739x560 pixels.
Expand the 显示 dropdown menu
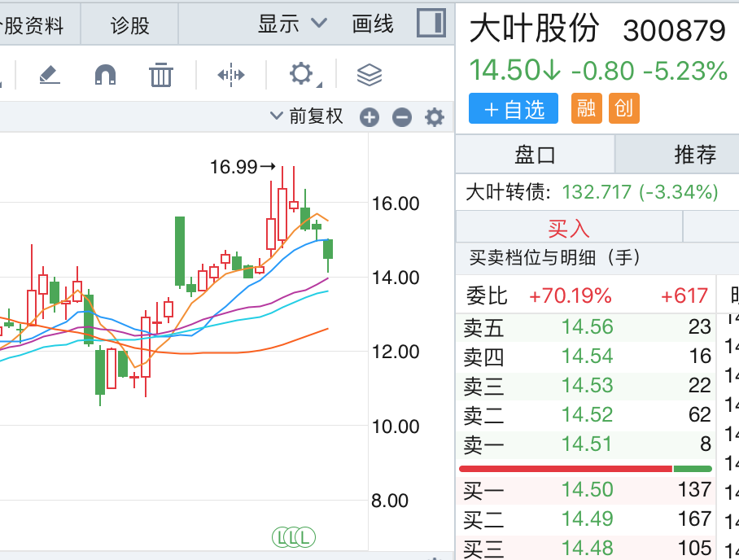[292, 24]
